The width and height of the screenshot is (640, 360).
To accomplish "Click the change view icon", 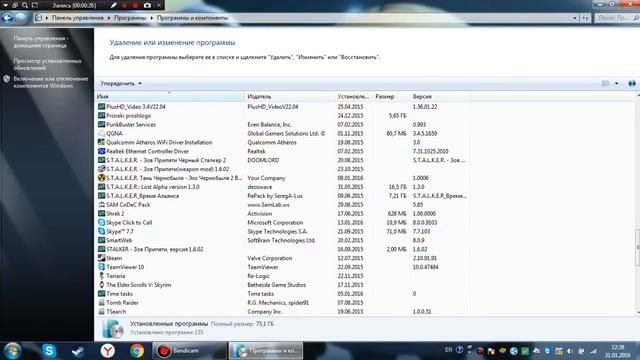I will coord(606,83).
